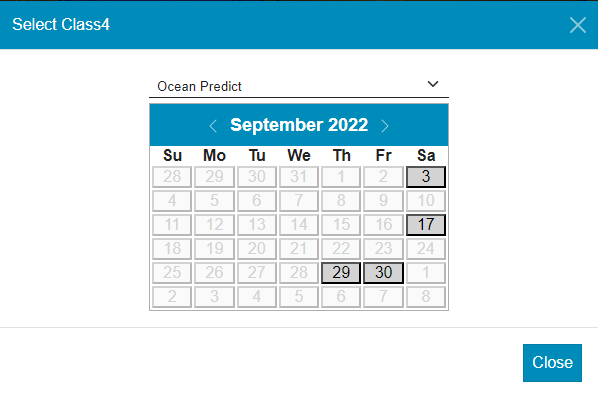Viewport: 598px width, 398px height.
Task: Click the blue Close button
Action: 552,363
